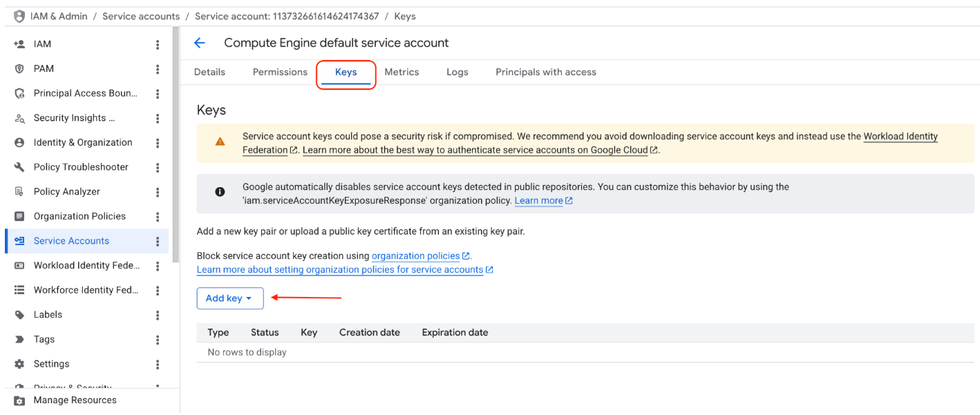
Task: Click the PAM shield icon
Action: pyautogui.click(x=19, y=69)
